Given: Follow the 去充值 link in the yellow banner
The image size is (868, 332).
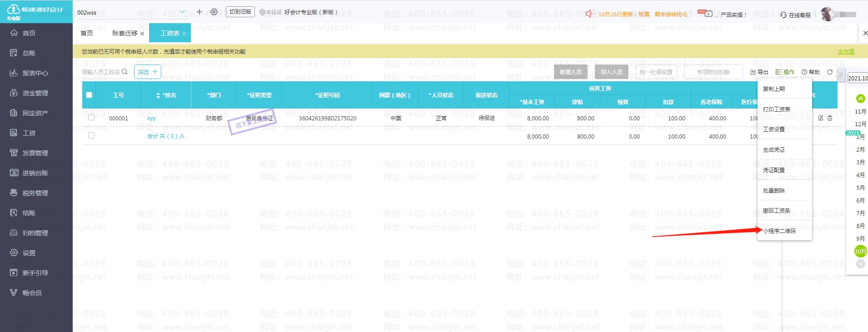Looking at the screenshot, I should [846, 52].
